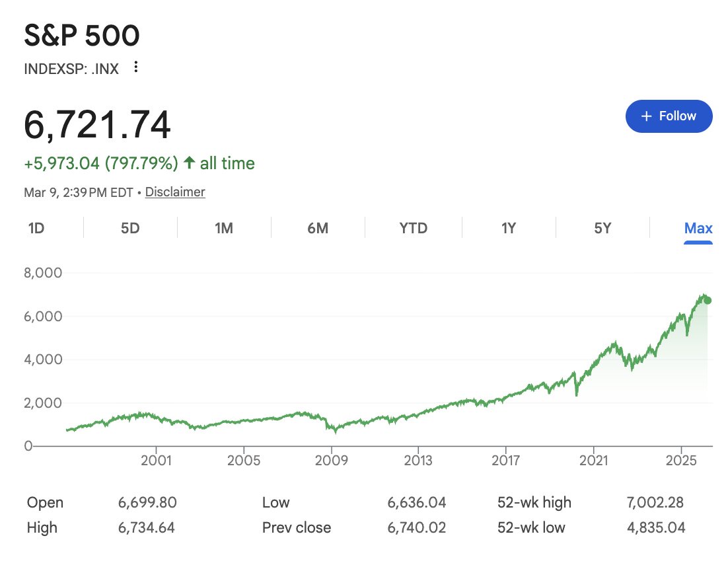Screen dimensions: 728x571
Task: Click the Follow button
Action: (669, 116)
